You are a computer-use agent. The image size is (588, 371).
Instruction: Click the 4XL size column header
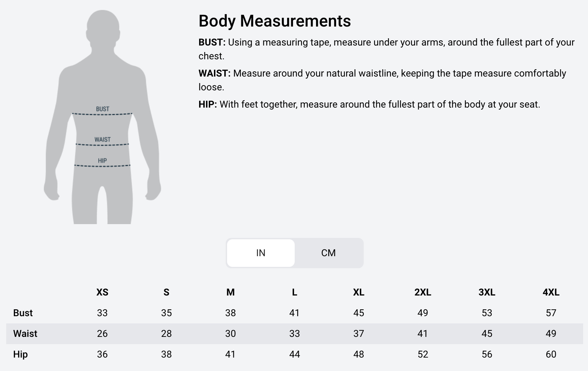click(x=551, y=292)
